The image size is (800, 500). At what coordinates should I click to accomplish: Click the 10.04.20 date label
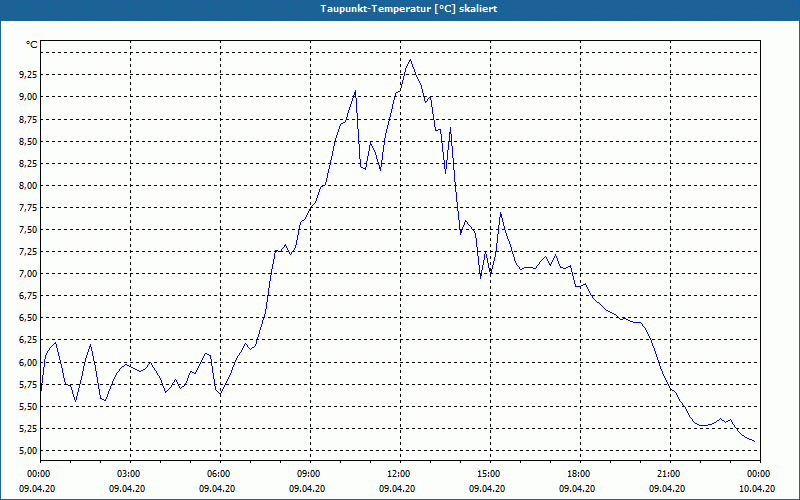tap(757, 489)
